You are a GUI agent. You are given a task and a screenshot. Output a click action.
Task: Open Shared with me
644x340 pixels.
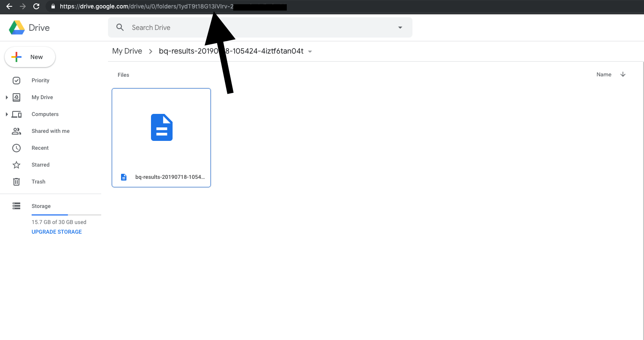(51, 131)
